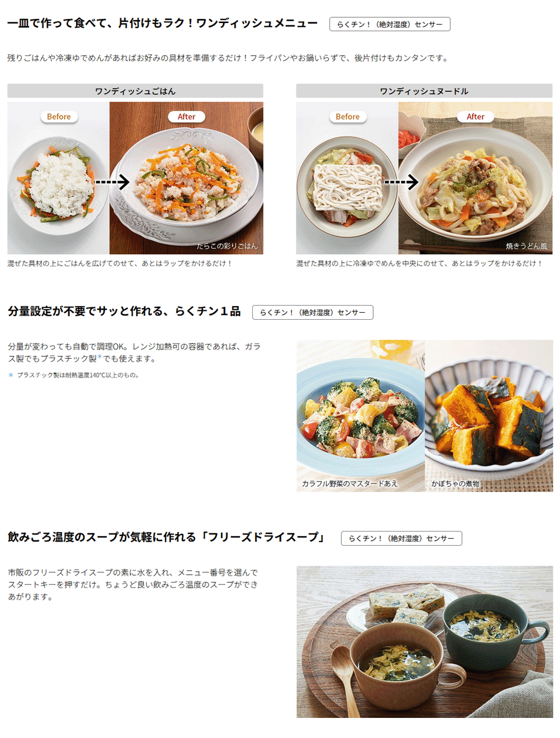This screenshot has height=738, width=560.
Task: Click the After badge on the yaki udon photo
Action: point(475,117)
